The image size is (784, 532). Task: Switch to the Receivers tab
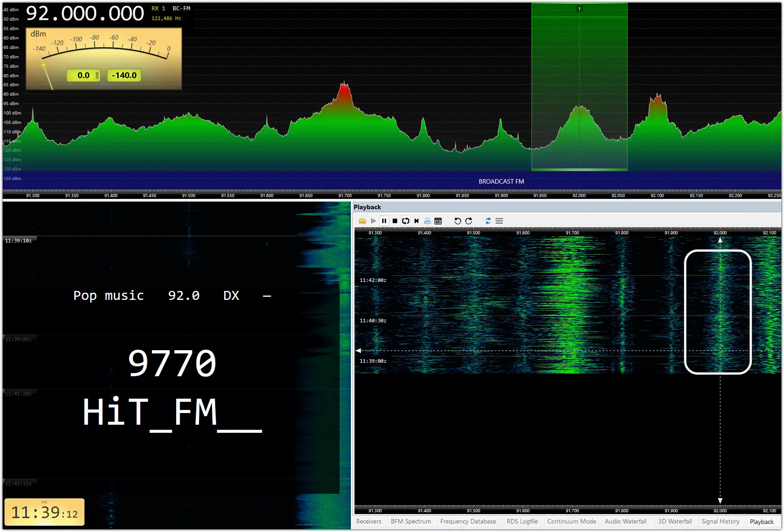click(x=368, y=521)
